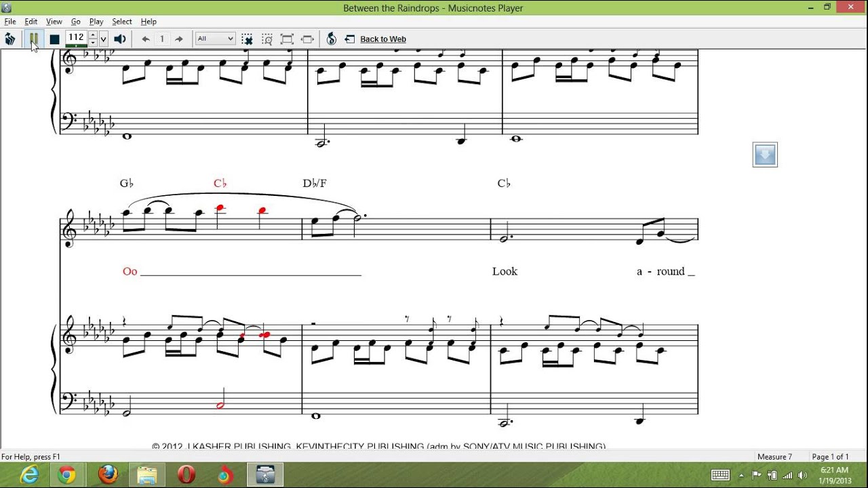Click the red highlighted Cb chord symbol
Image resolution: width=868 pixels, height=488 pixels.
tap(220, 184)
